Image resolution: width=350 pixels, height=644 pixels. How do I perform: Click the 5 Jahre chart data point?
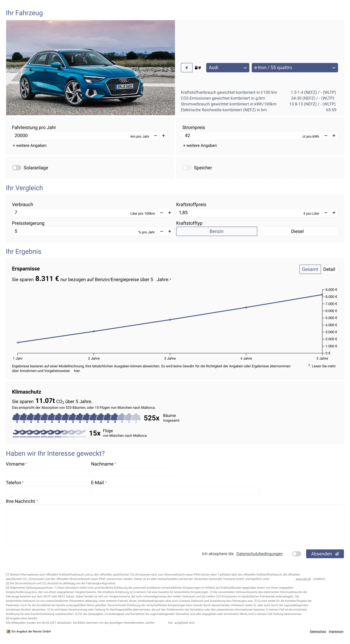(x=322, y=295)
